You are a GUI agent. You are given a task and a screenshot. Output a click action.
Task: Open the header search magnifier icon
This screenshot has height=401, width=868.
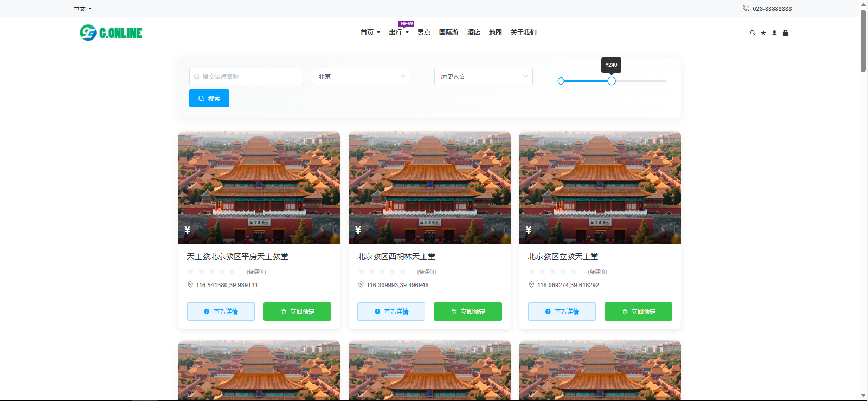(753, 33)
